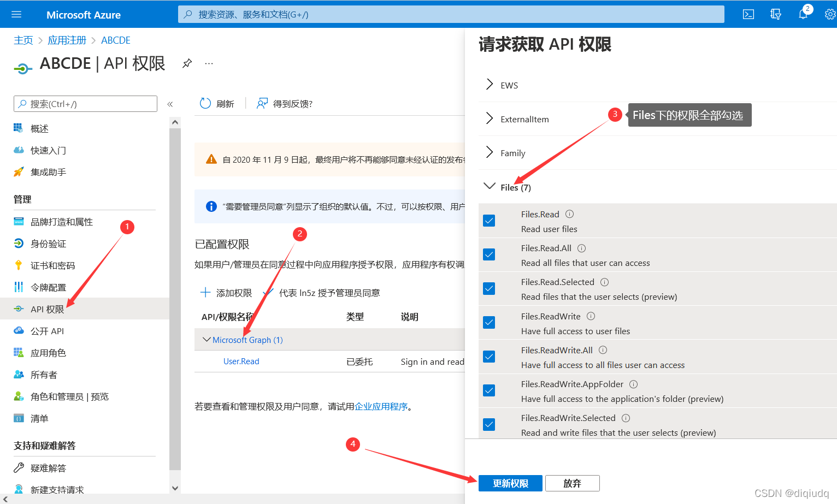Viewport: 837px width, 504px height.
Task: Click the info icon beside Files.ReadWrite
Action: tap(591, 316)
